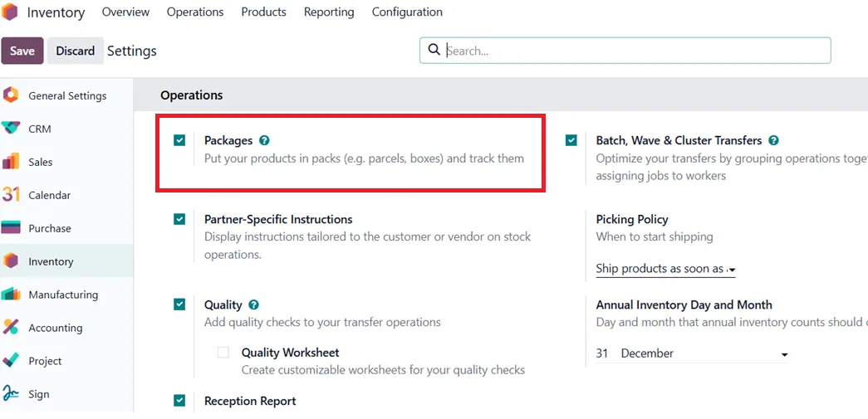The image size is (868, 419).
Task: Open the Reporting menu
Action: point(329,12)
